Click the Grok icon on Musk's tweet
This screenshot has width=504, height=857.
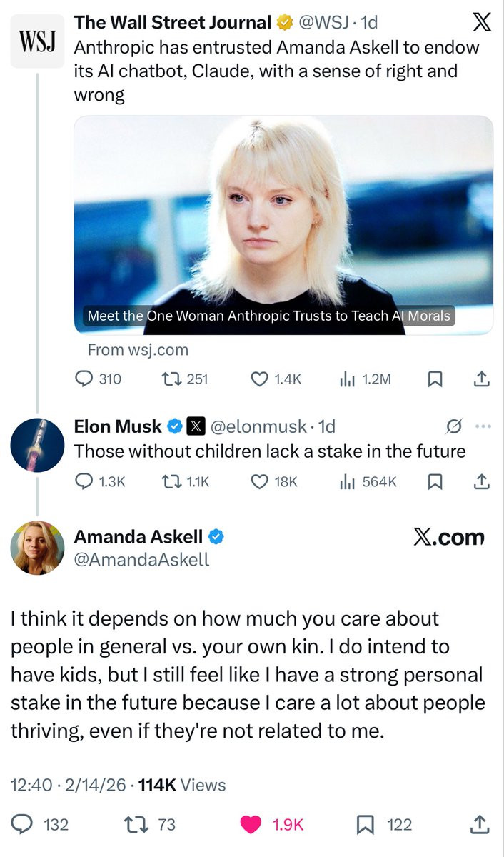tap(452, 427)
